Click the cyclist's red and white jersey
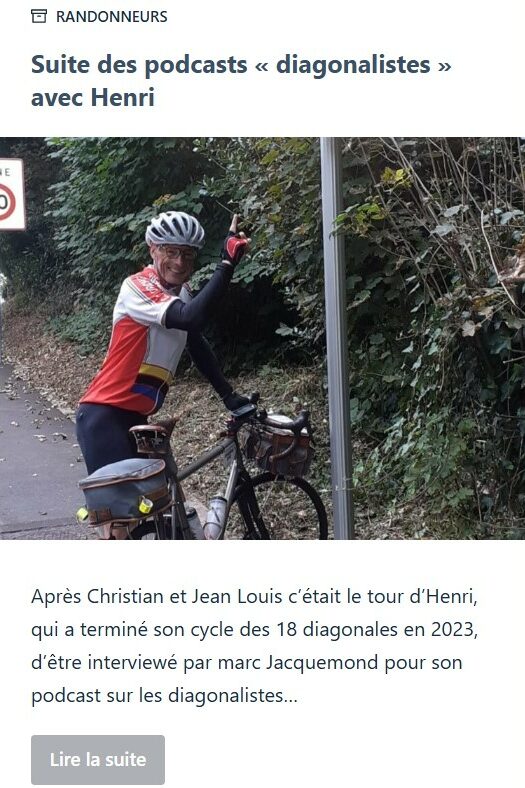525x788 pixels. pos(138,342)
